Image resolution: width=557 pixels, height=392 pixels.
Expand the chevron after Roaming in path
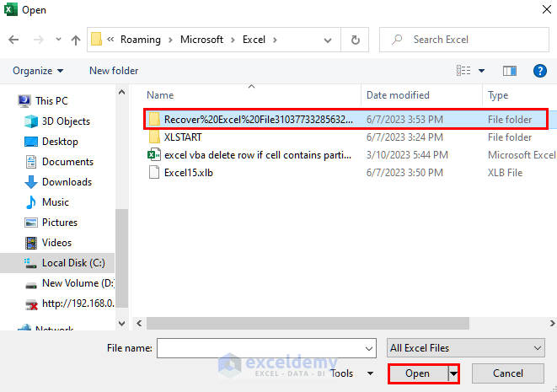tap(170, 40)
